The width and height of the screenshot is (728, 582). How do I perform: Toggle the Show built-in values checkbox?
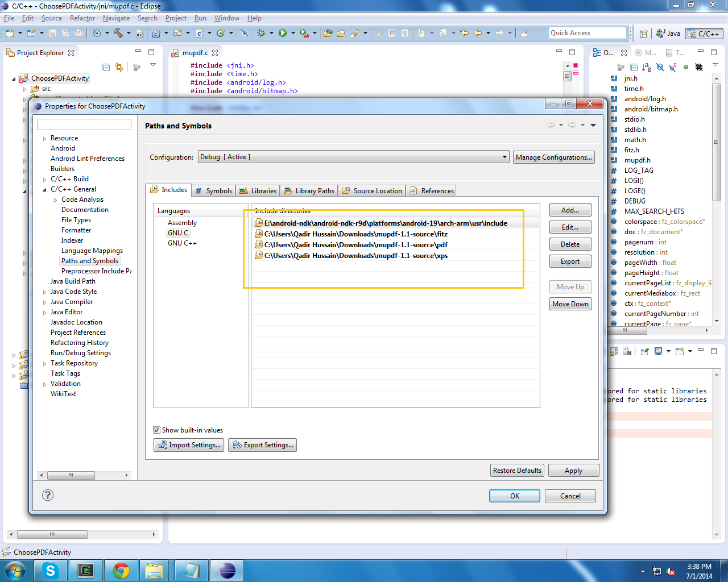click(x=156, y=430)
